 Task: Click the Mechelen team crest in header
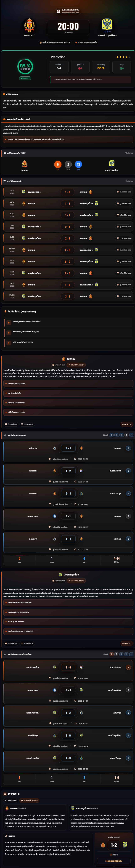(x=29, y=25)
